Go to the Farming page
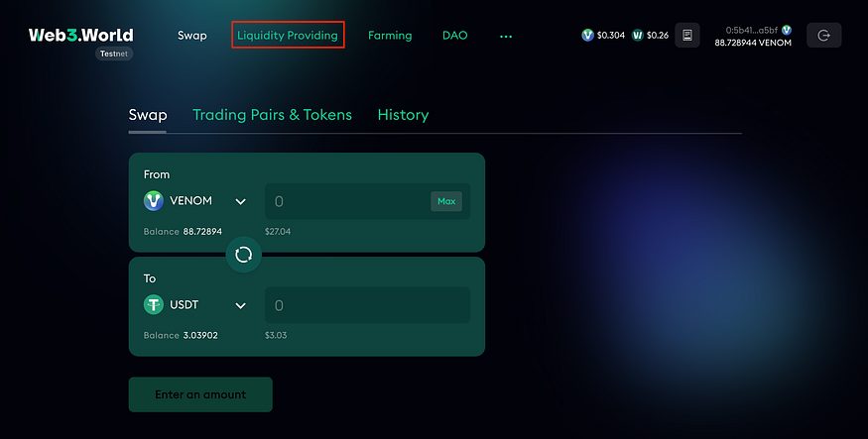 point(390,36)
